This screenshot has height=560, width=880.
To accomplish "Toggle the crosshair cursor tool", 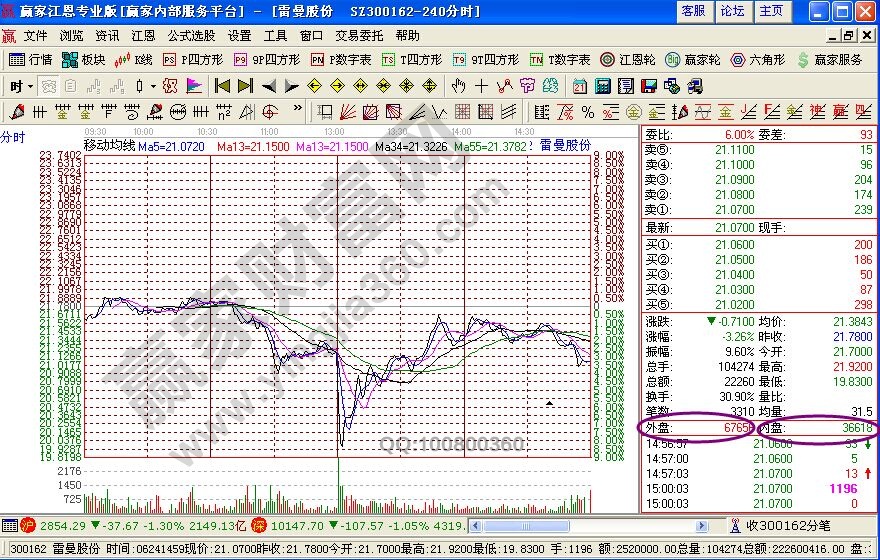I will (x=482, y=86).
